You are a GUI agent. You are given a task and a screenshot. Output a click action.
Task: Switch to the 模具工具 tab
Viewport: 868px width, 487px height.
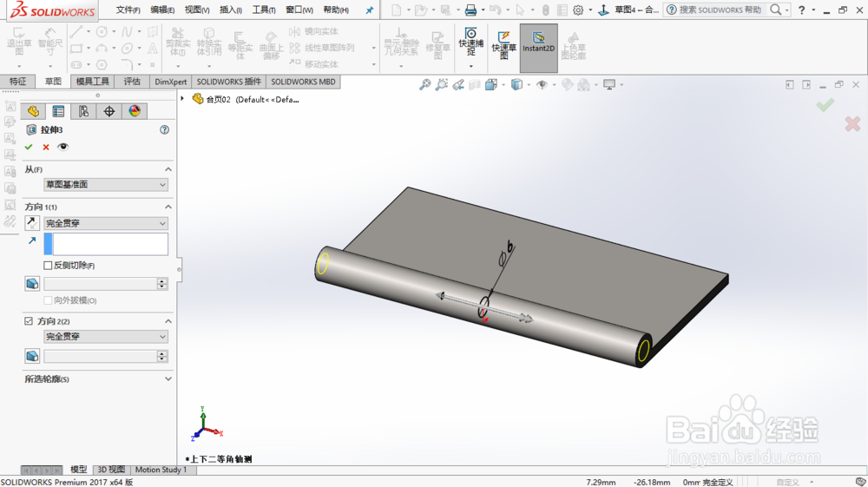(93, 82)
